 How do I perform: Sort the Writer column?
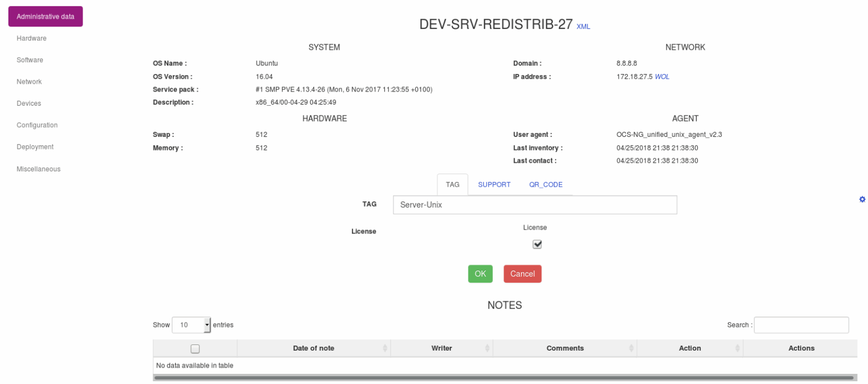(x=441, y=348)
